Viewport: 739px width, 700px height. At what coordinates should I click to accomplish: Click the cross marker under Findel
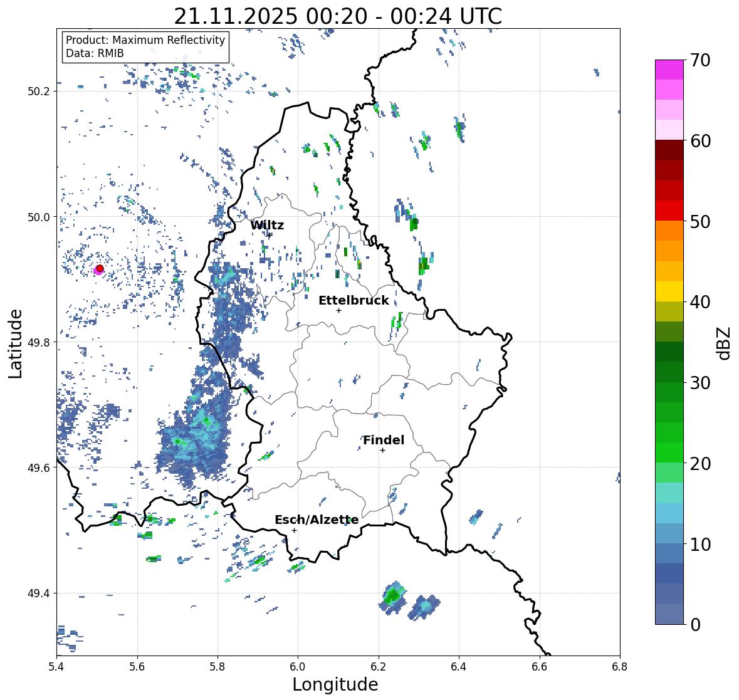coord(383,451)
